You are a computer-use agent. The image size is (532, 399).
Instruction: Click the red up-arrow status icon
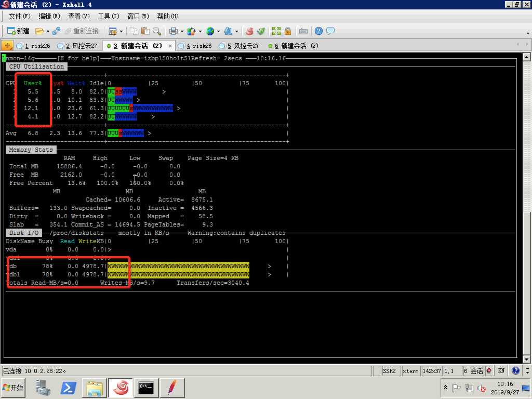coord(489,371)
